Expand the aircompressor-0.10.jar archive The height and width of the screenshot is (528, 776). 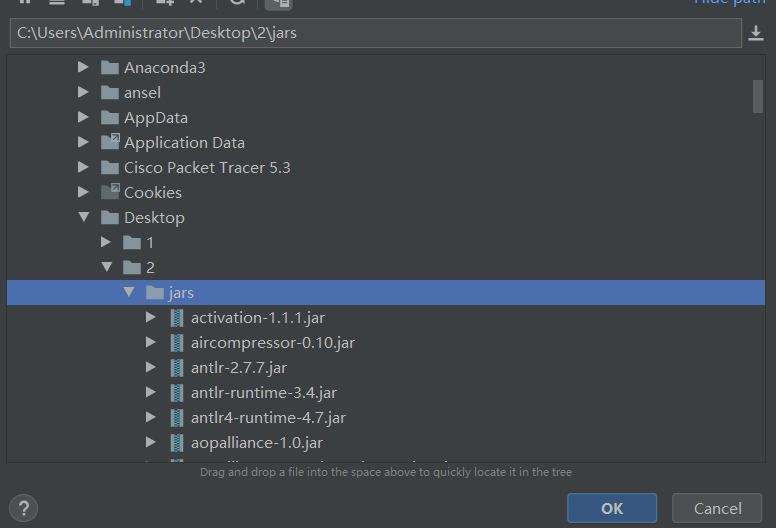pos(150,342)
